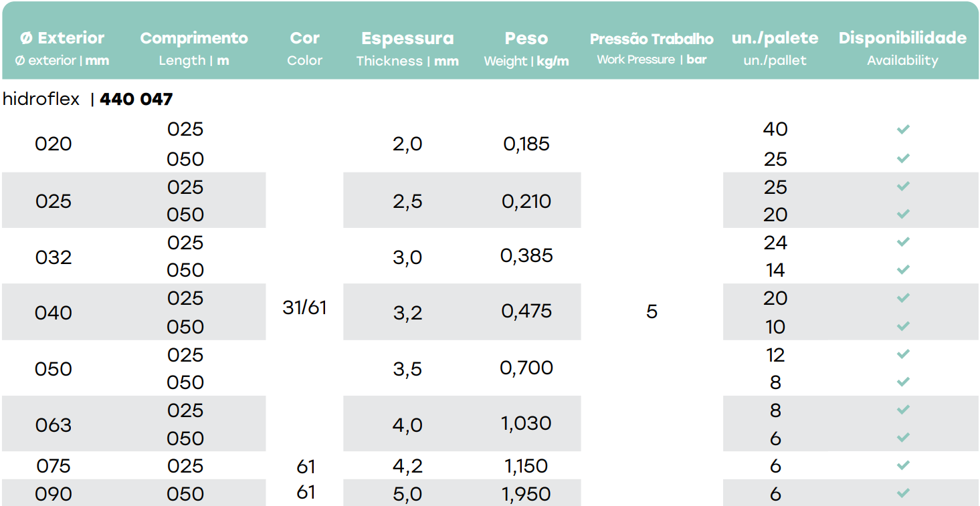The height and width of the screenshot is (506, 980).
Task: Click availability checkmark for 14 un./palete row
Action: (903, 269)
